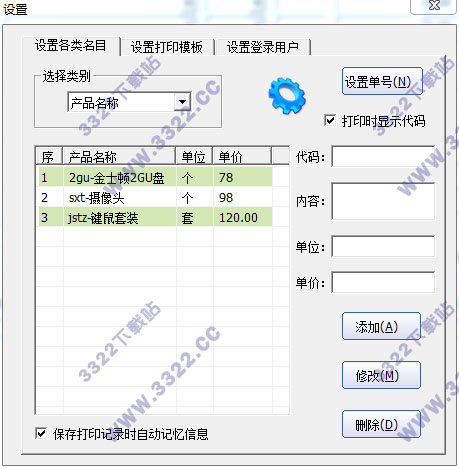
Task: Click the blue gear icon
Action: pyautogui.click(x=287, y=96)
